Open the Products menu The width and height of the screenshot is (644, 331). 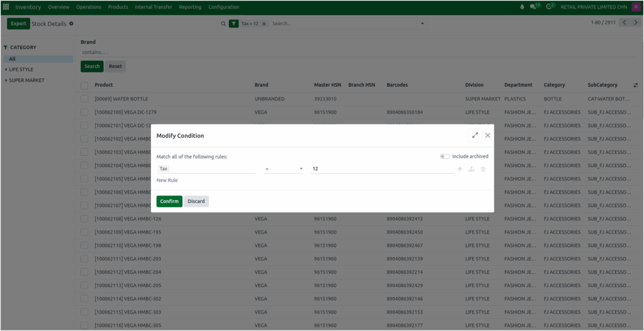(118, 7)
